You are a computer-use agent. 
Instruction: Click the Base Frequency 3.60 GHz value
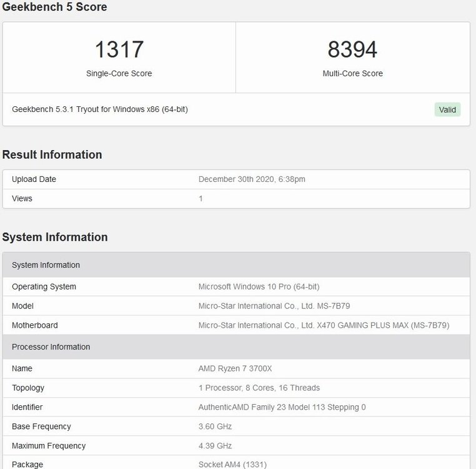(x=215, y=427)
